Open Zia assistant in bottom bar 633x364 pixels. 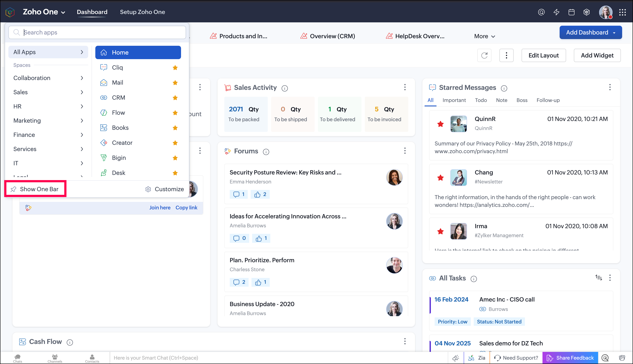coord(477,358)
